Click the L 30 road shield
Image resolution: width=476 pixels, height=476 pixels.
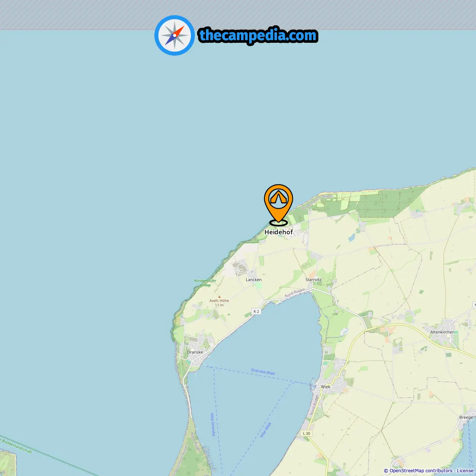pos(306,433)
